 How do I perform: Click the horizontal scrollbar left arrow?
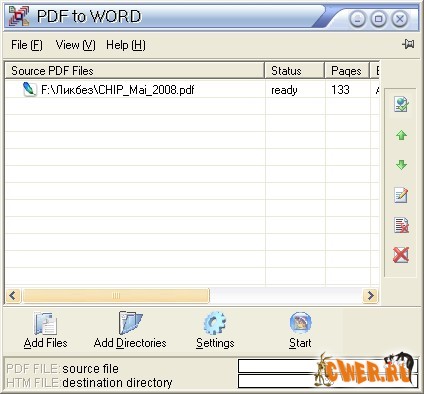13,295
